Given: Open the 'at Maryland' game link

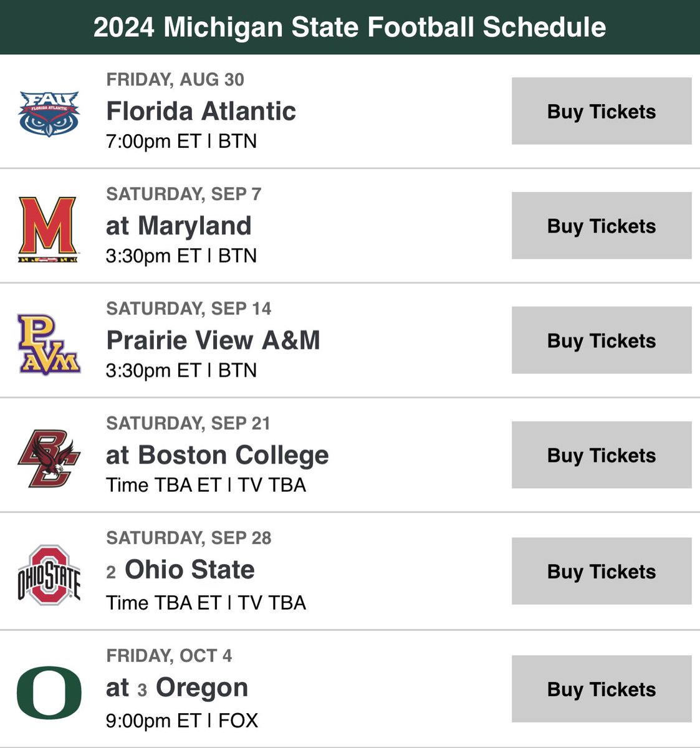Looking at the screenshot, I should [x=178, y=226].
